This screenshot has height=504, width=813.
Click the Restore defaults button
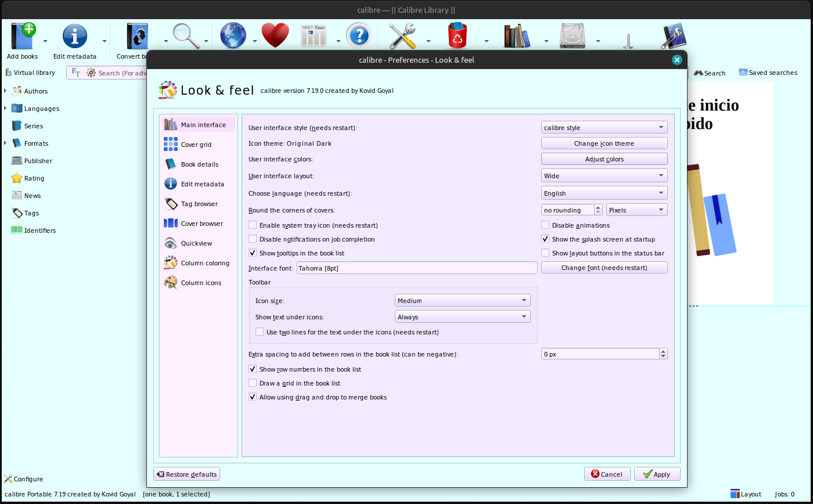[x=186, y=474]
